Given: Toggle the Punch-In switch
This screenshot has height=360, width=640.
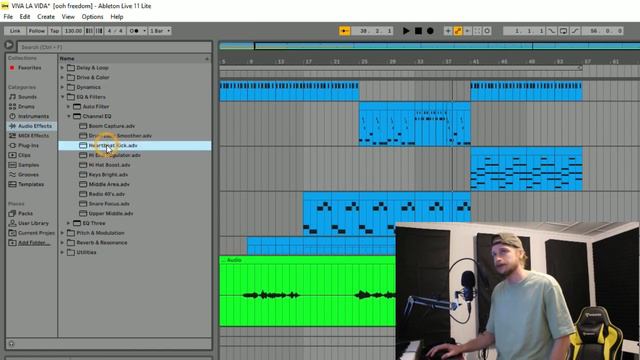Looking at the screenshot, I should (x=551, y=31).
